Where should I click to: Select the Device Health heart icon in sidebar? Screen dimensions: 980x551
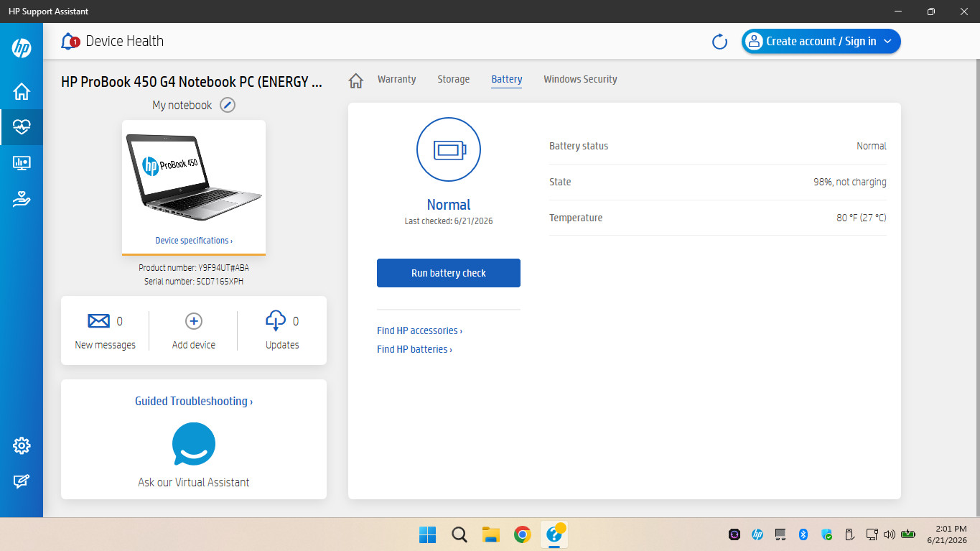click(x=22, y=127)
